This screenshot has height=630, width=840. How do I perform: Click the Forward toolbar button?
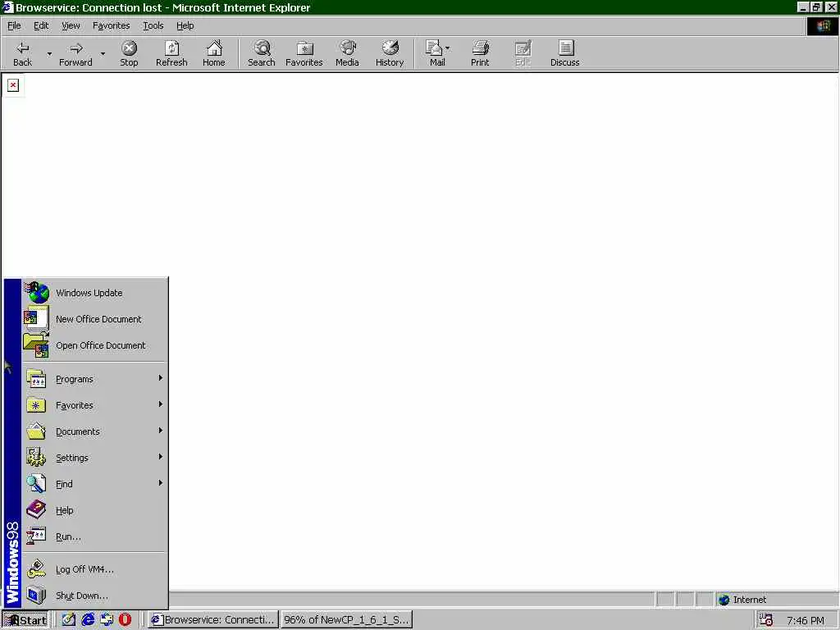75,53
